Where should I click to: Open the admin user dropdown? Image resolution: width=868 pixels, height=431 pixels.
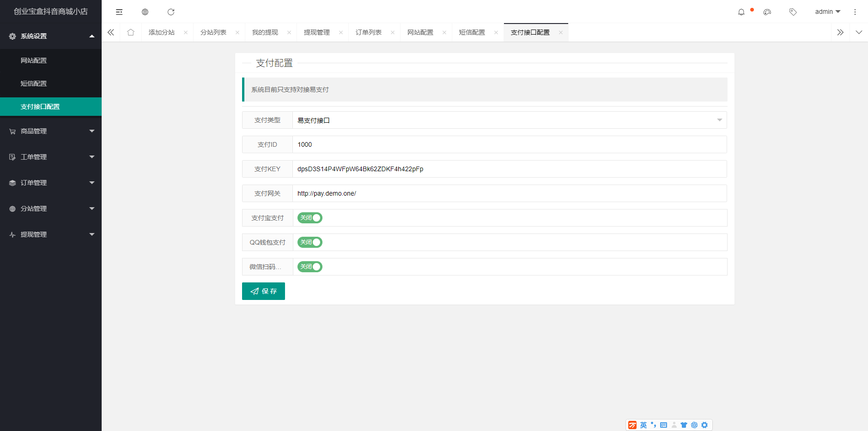827,12
